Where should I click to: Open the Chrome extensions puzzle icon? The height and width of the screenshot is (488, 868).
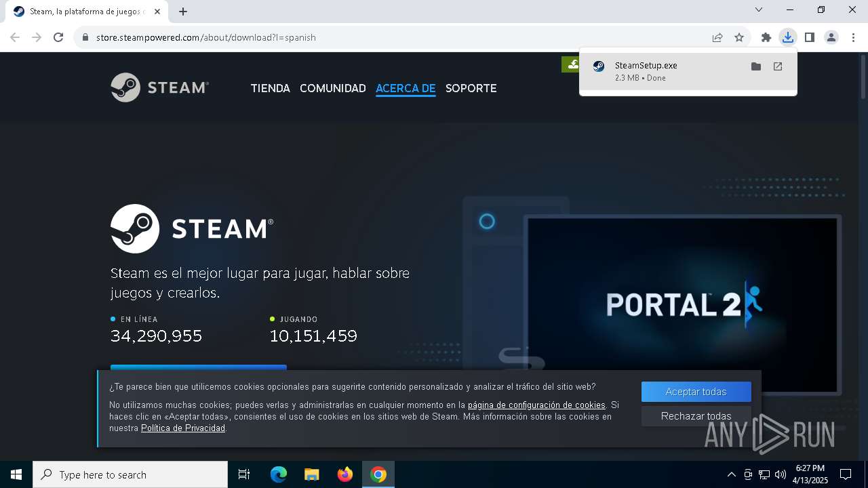(766, 37)
